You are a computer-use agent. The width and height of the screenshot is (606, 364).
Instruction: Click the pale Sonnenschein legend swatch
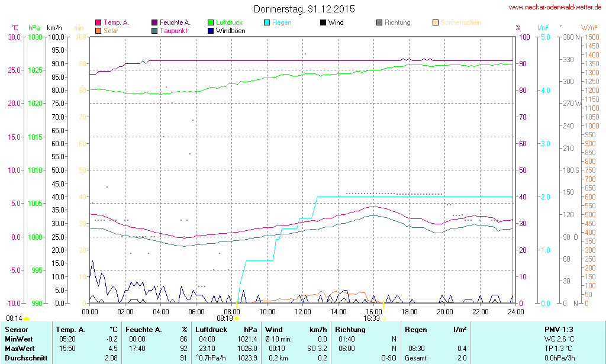436,23
